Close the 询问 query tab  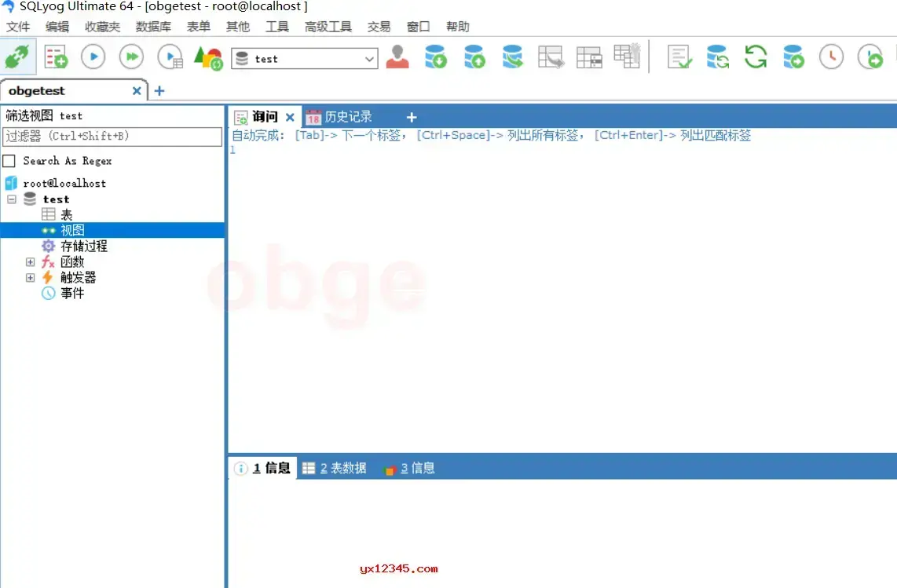point(290,117)
